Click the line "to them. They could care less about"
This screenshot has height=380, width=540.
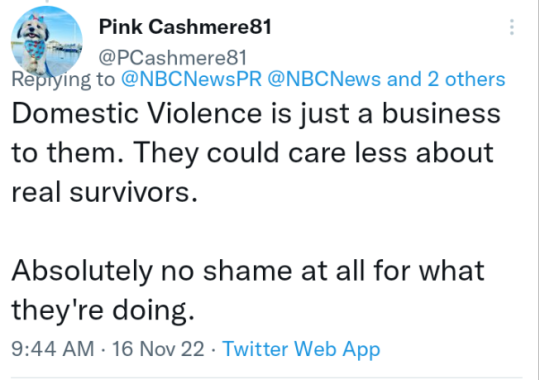click(253, 152)
